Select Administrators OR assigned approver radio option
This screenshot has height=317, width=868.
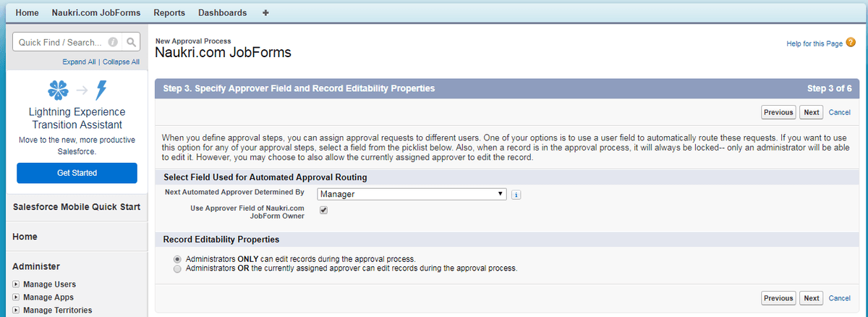(x=178, y=268)
